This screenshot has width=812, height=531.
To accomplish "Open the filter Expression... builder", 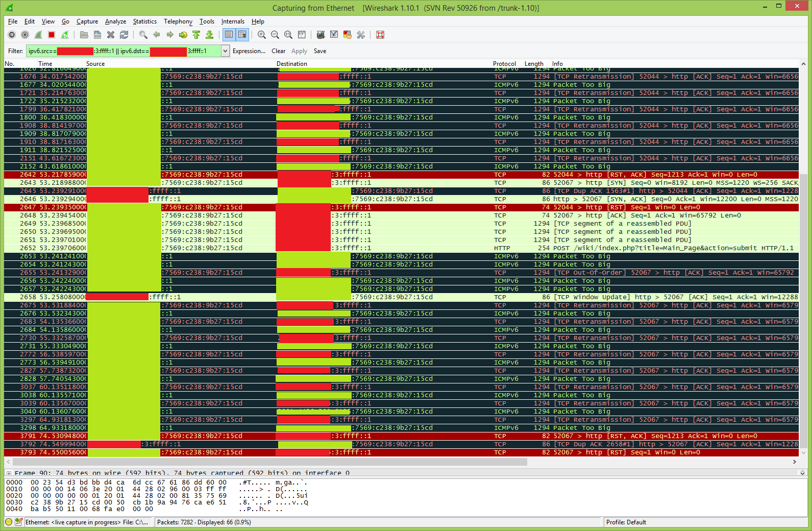I will [x=249, y=51].
